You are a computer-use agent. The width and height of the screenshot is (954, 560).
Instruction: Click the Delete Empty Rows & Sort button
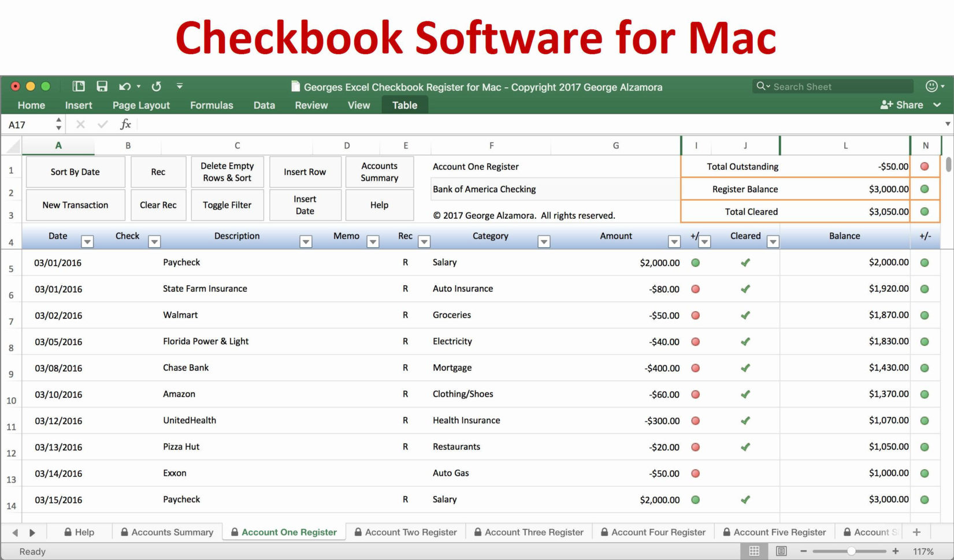(x=227, y=172)
